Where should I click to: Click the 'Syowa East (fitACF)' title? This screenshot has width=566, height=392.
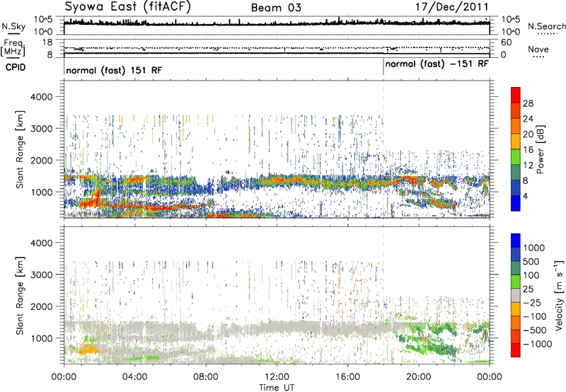128,7
